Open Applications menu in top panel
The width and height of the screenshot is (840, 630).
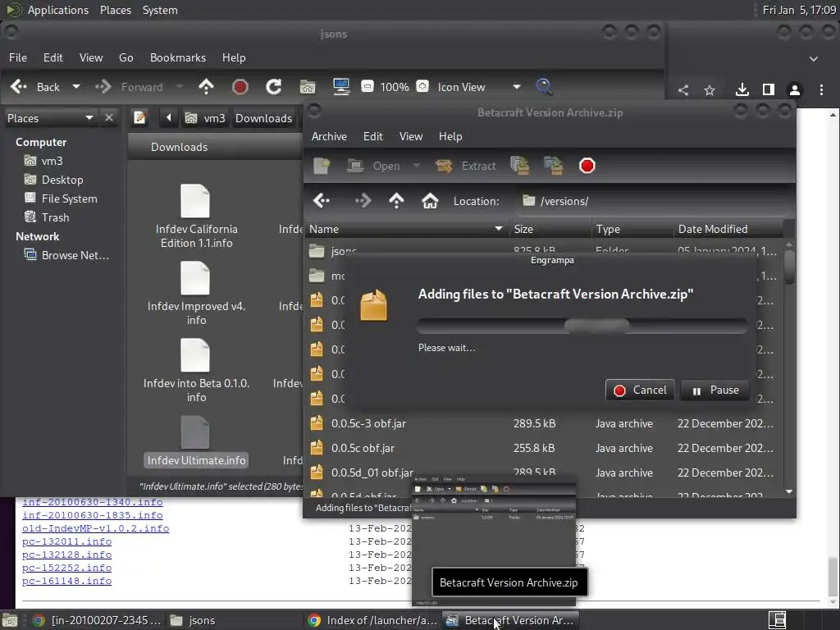click(58, 10)
